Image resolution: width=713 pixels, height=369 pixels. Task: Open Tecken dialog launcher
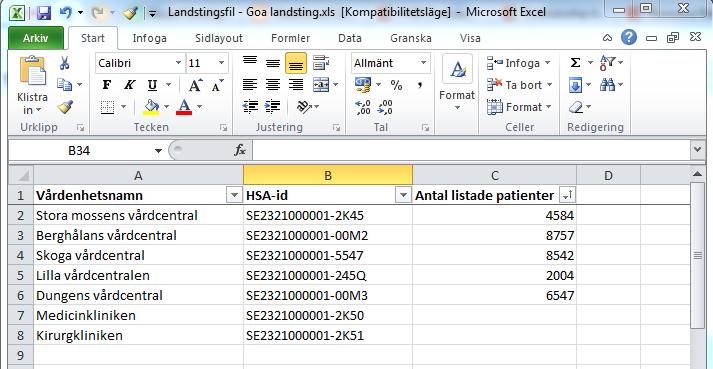(223, 128)
